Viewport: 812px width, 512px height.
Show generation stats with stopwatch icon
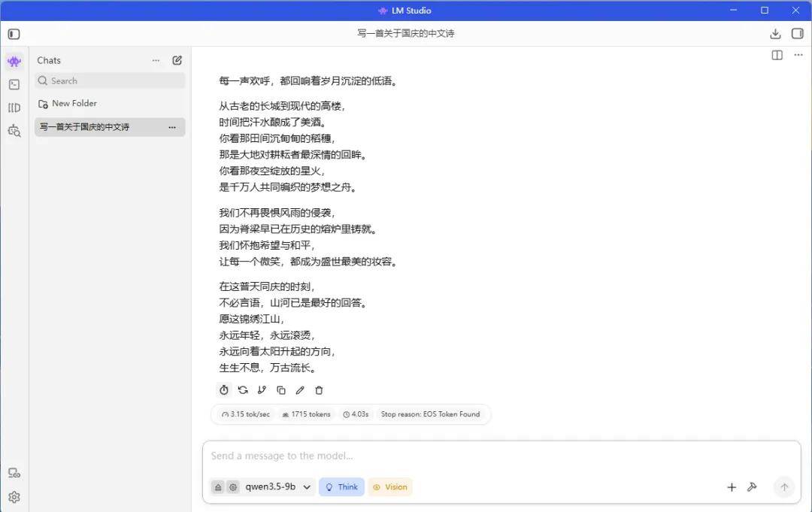(224, 390)
